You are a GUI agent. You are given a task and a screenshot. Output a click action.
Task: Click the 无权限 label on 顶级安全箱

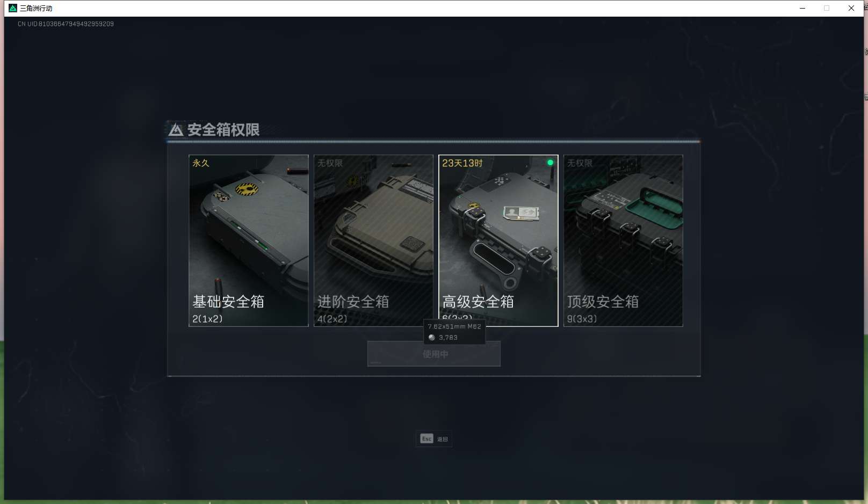click(580, 163)
